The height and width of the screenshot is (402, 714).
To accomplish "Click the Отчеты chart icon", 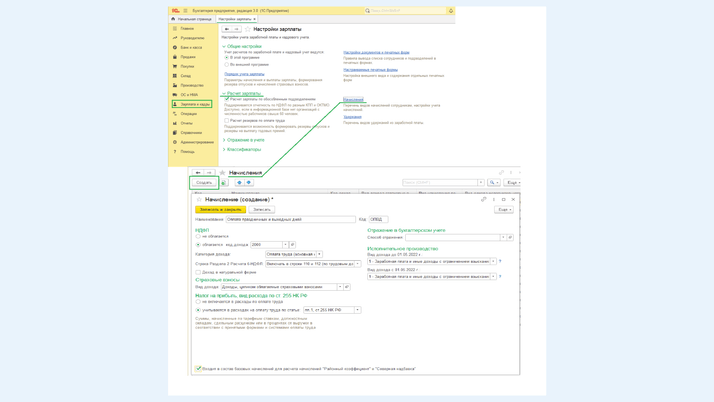I will (175, 123).
